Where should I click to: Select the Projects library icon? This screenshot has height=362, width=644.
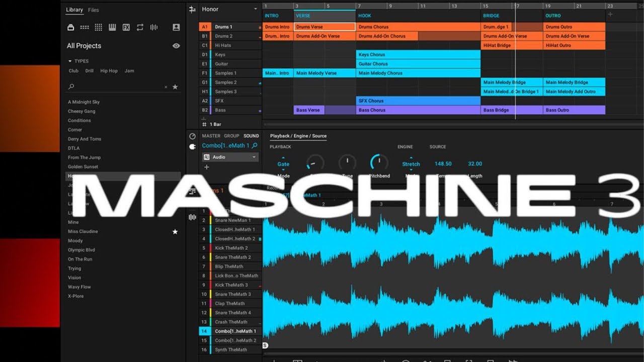pos(71,27)
